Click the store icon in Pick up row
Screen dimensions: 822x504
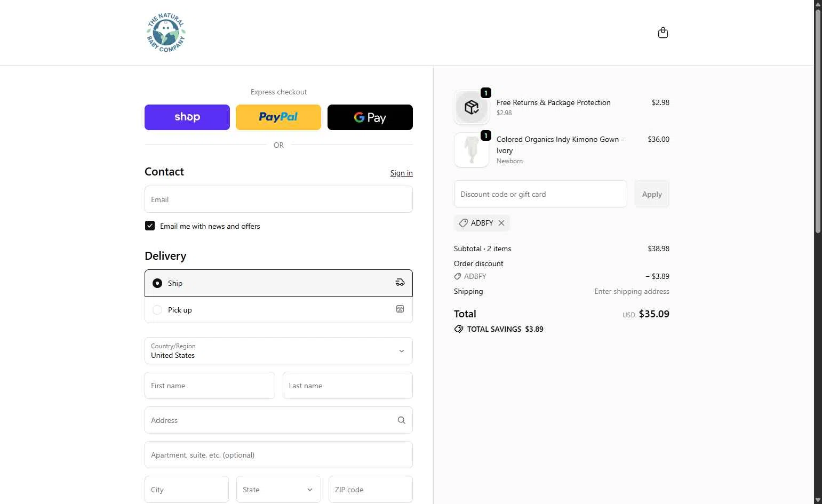tap(400, 309)
